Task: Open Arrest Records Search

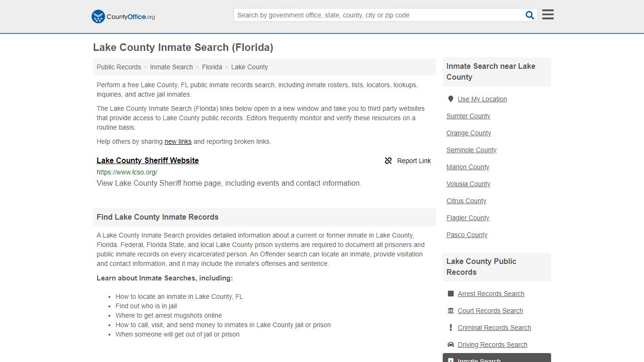Action: click(x=491, y=294)
